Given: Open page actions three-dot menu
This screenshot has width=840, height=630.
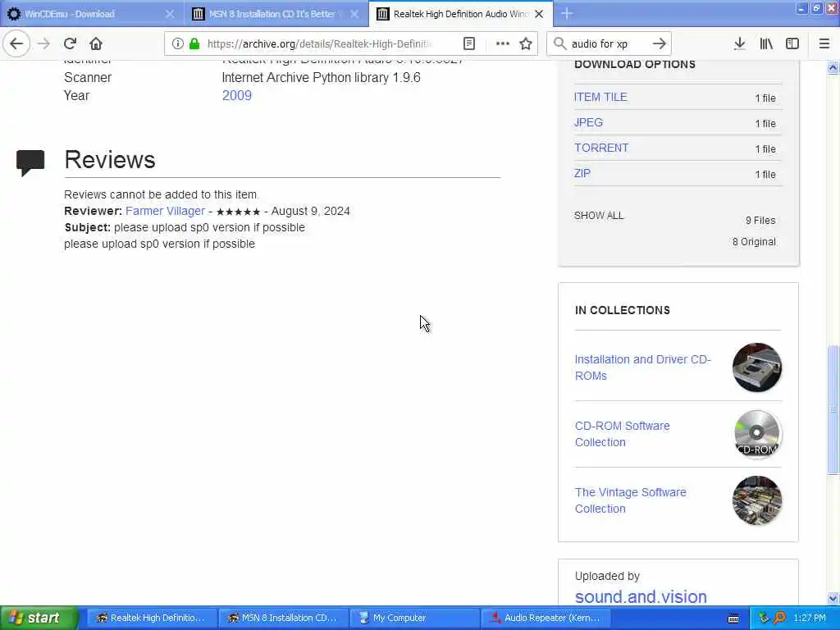Looking at the screenshot, I should (x=503, y=44).
